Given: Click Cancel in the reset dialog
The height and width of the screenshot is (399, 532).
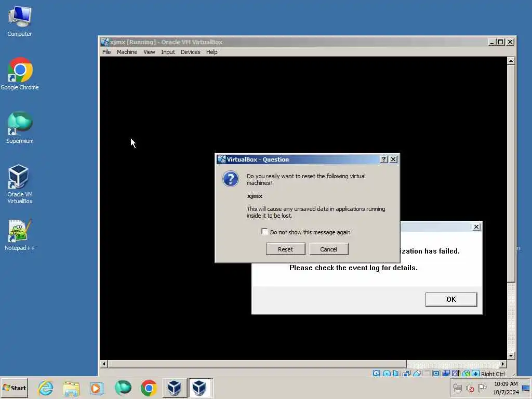Looking at the screenshot, I should pyautogui.click(x=328, y=249).
